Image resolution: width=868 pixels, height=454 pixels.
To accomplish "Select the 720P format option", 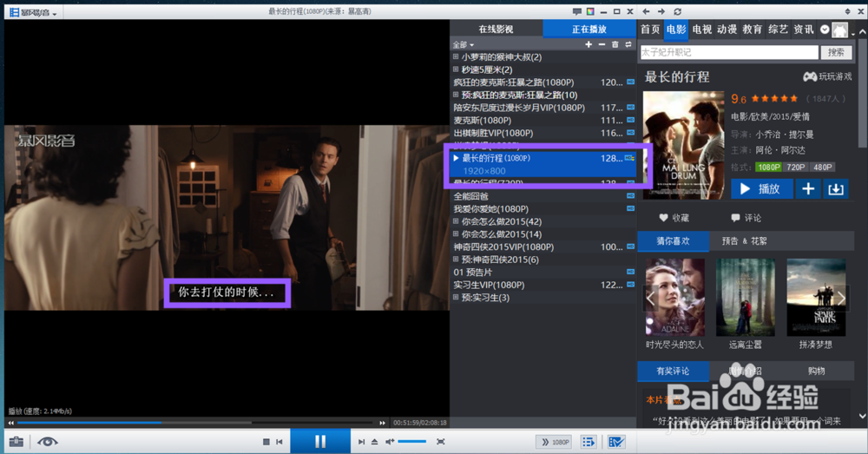I will pos(795,168).
